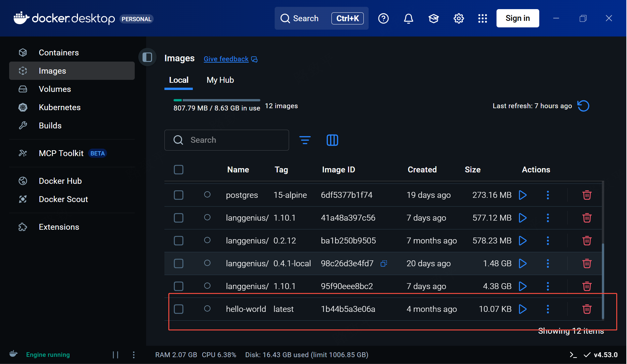This screenshot has height=364, width=627.
Task: Open Volumes in the sidebar
Action: tap(55, 89)
